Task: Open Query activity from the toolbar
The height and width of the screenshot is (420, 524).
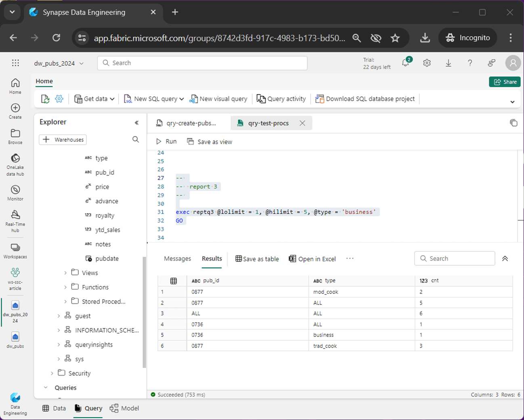Action: pyautogui.click(x=281, y=99)
